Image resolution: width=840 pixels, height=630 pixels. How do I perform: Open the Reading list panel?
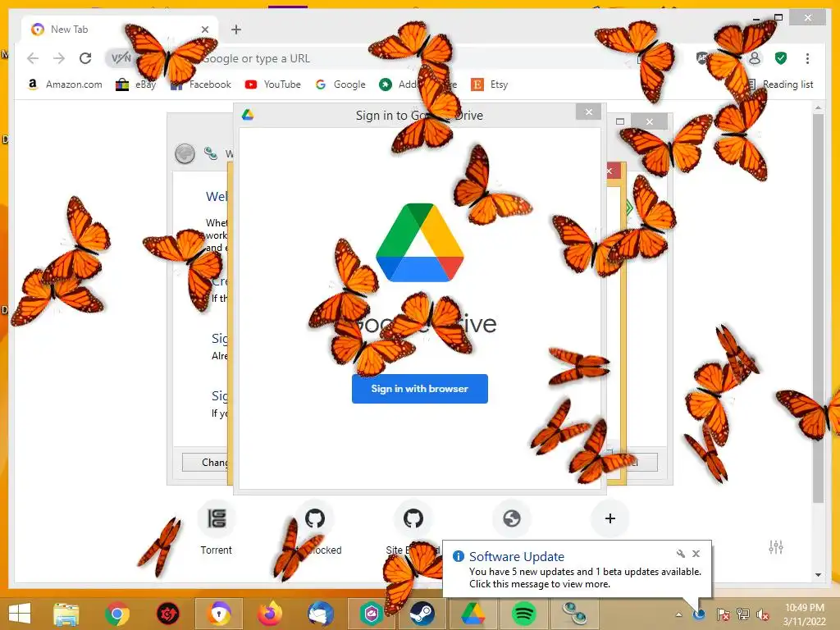click(781, 84)
